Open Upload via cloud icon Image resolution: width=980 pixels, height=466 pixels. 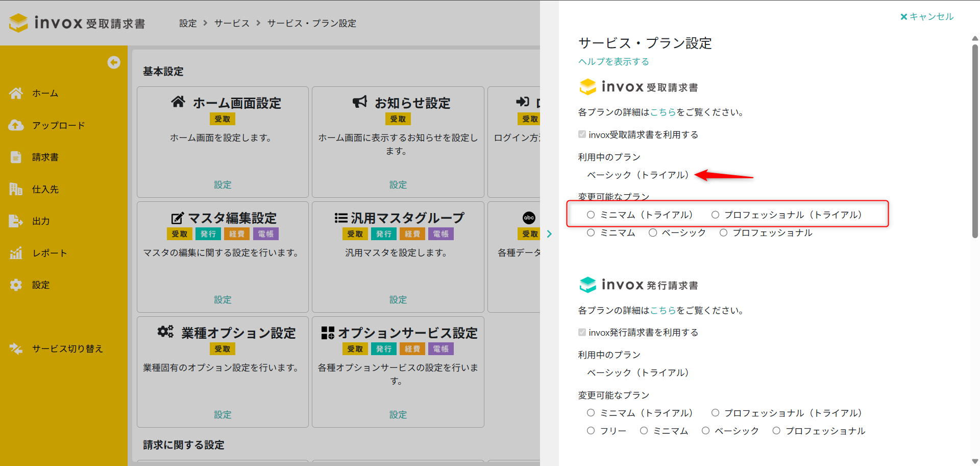point(16,125)
